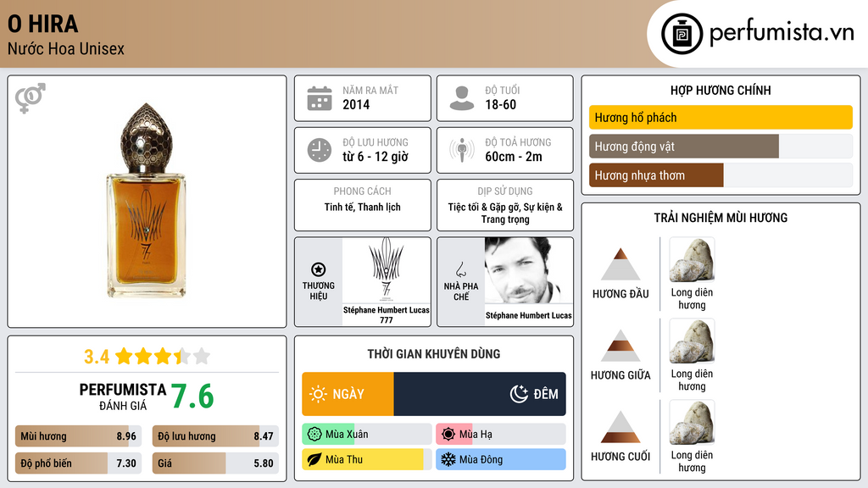This screenshot has height=488, width=868.
Task: Click the sun icon for Mùa Hạ
Action: 448,435
